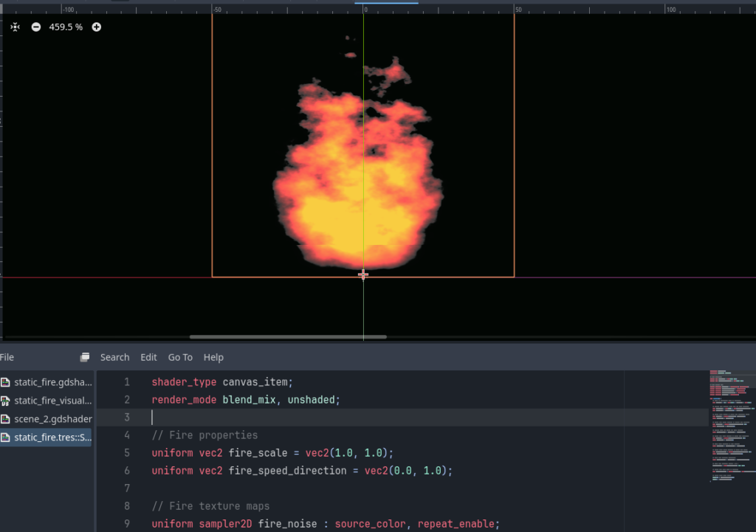
Task: Open the Go To menu
Action: tap(179, 356)
